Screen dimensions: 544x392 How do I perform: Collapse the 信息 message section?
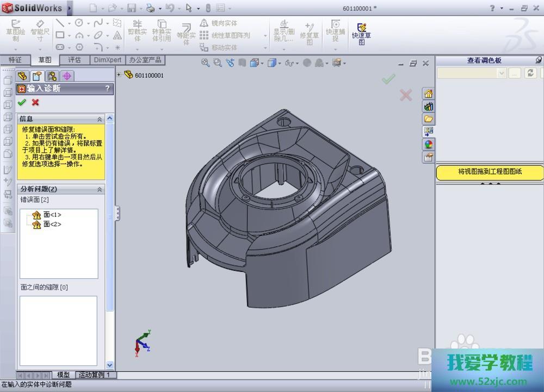pos(100,119)
